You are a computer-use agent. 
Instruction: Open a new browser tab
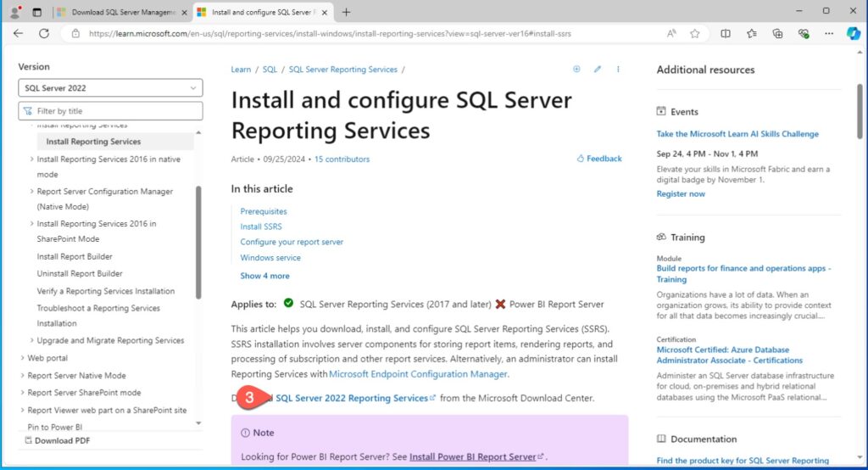(346, 12)
